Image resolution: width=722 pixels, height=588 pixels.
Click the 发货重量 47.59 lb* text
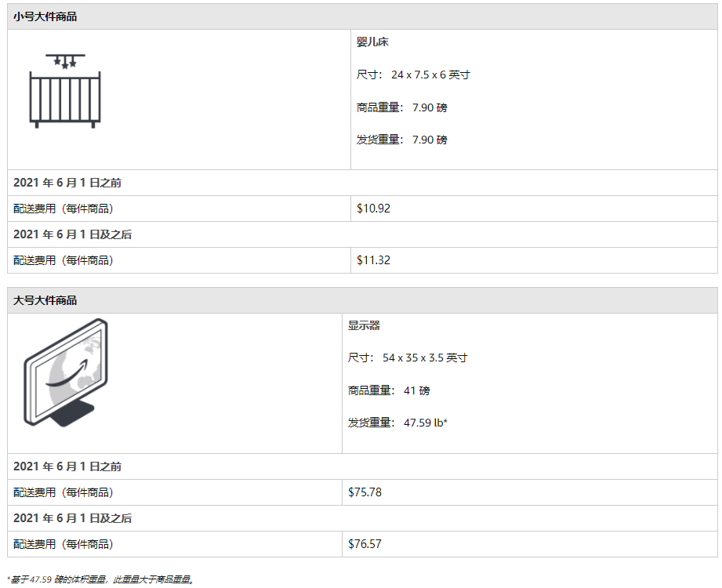(397, 423)
